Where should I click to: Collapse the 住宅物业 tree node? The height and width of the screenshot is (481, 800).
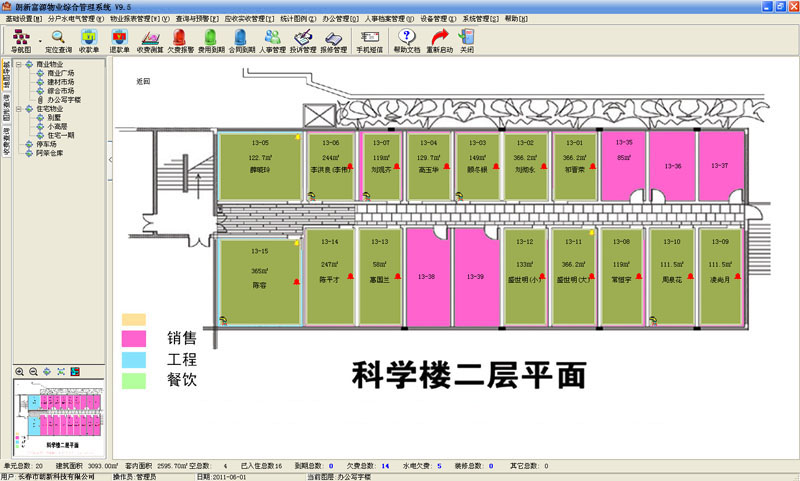point(18,109)
